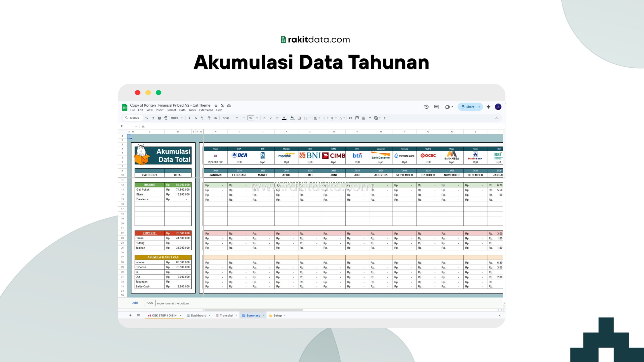
Task: Toggle bold formatting
Action: pyautogui.click(x=264, y=118)
